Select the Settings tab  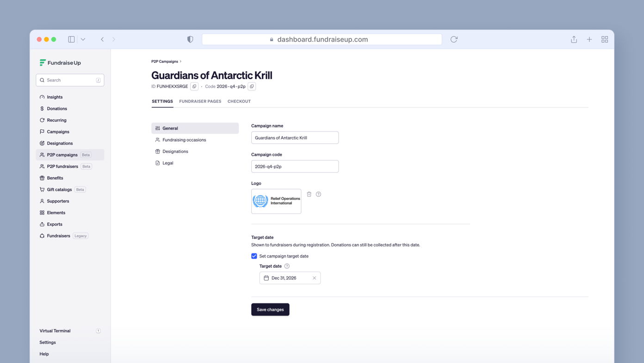tap(162, 101)
